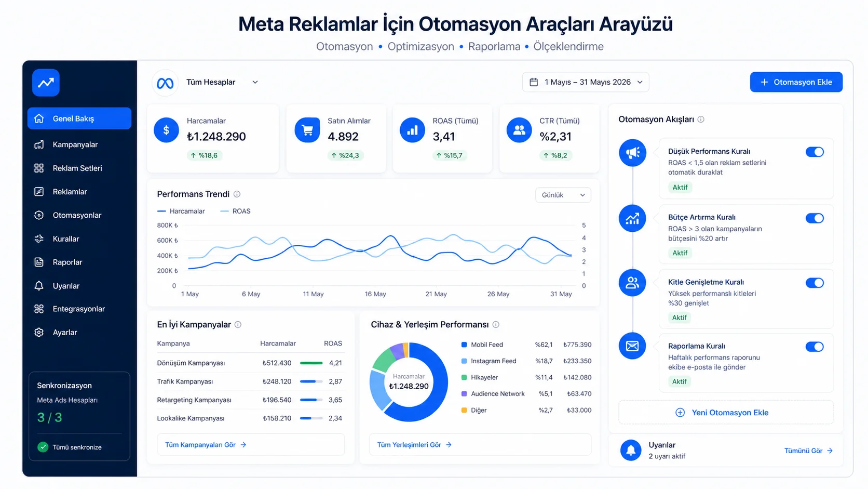
Task: Click the Tümünü Gör alerts link
Action: 808,451
